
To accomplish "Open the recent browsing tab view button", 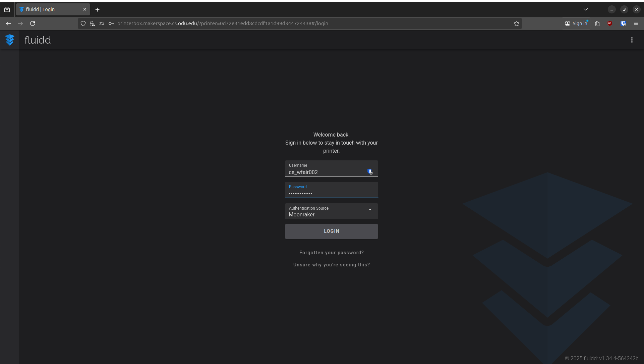I will (x=7, y=9).
